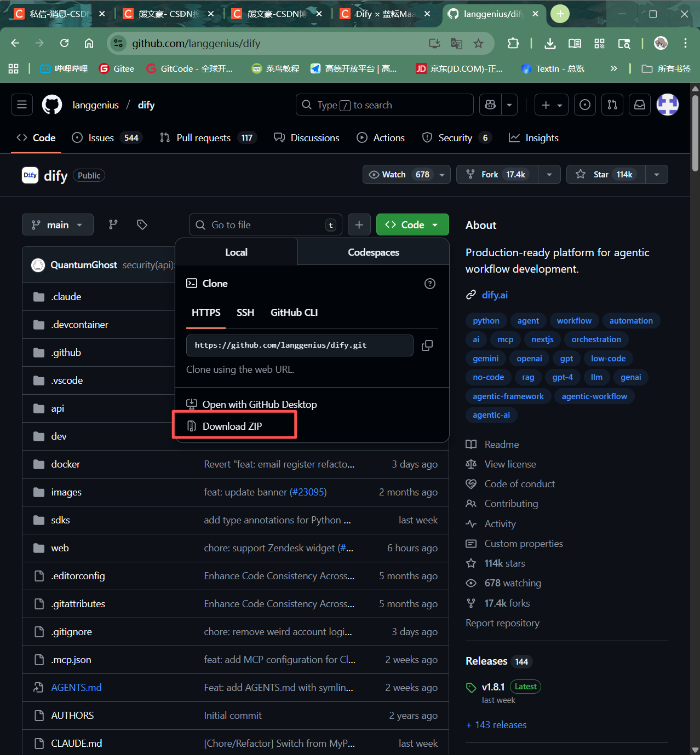The height and width of the screenshot is (755, 700).
Task: Watch the dify repository
Action: pyautogui.click(x=406, y=175)
